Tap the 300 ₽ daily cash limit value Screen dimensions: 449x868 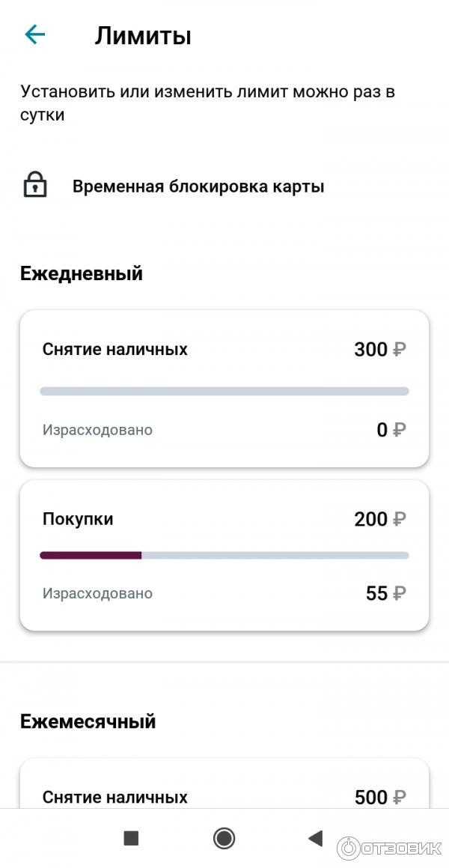click(x=379, y=349)
